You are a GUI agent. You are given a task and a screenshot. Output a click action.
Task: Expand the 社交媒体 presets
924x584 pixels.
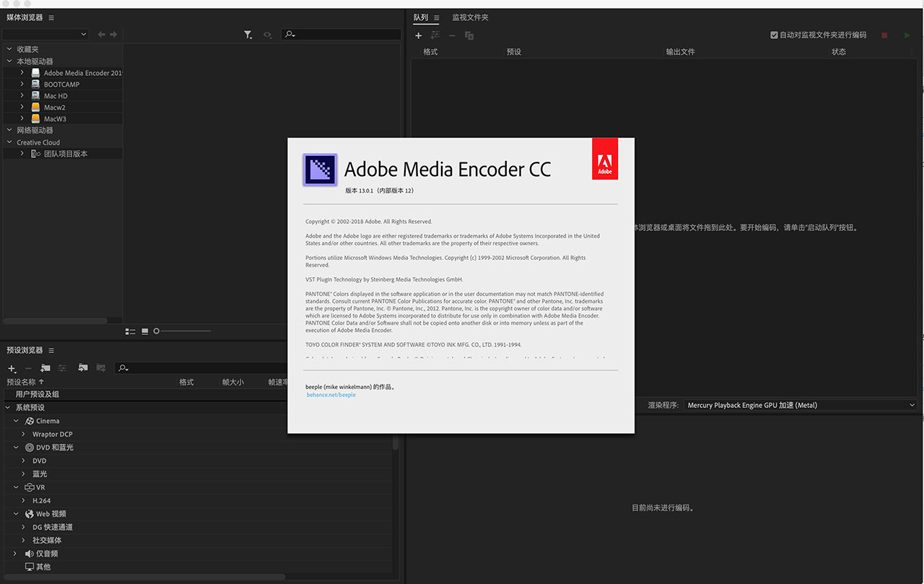(x=24, y=540)
